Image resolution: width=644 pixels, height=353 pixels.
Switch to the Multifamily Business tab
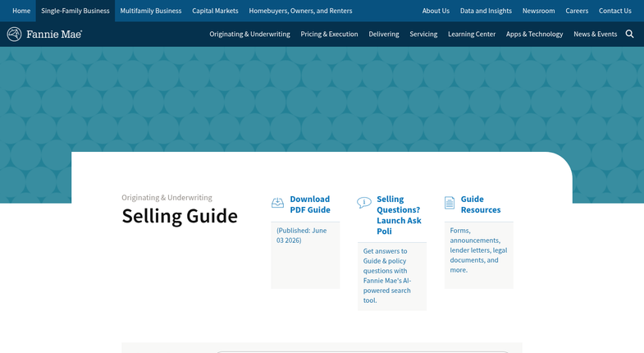151,11
